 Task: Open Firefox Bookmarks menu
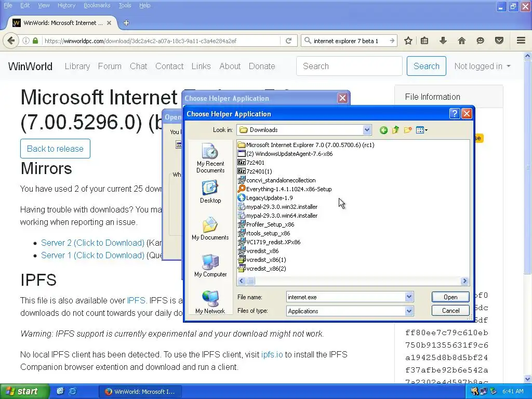pos(97,5)
